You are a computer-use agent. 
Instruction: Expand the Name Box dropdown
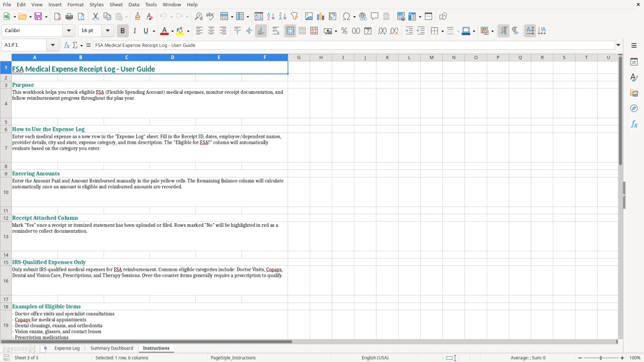[x=53, y=45]
